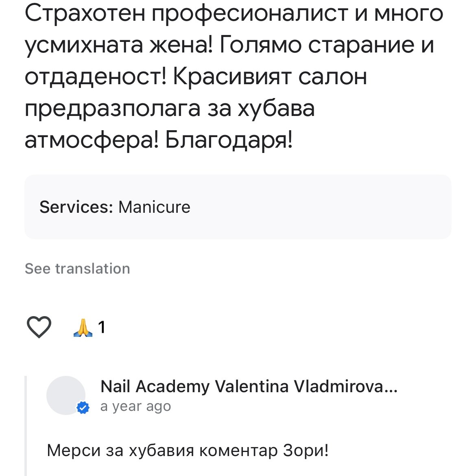Click the phrase "Красивият салон"
This screenshot has width=476, height=476.
pyautogui.click(x=270, y=76)
